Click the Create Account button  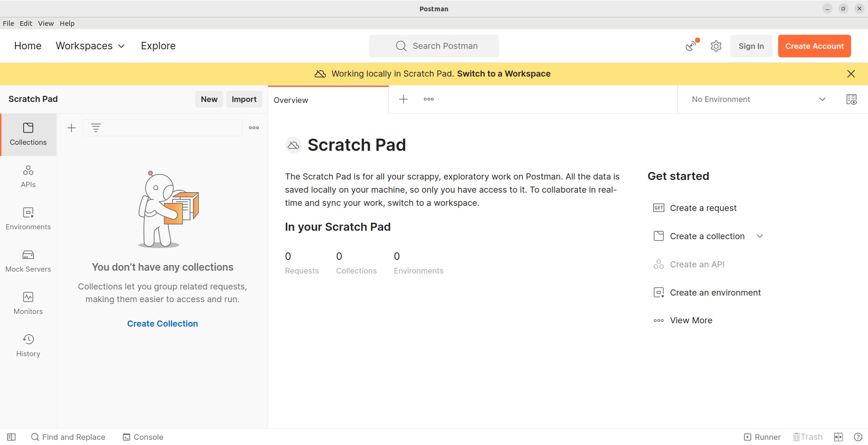click(814, 46)
